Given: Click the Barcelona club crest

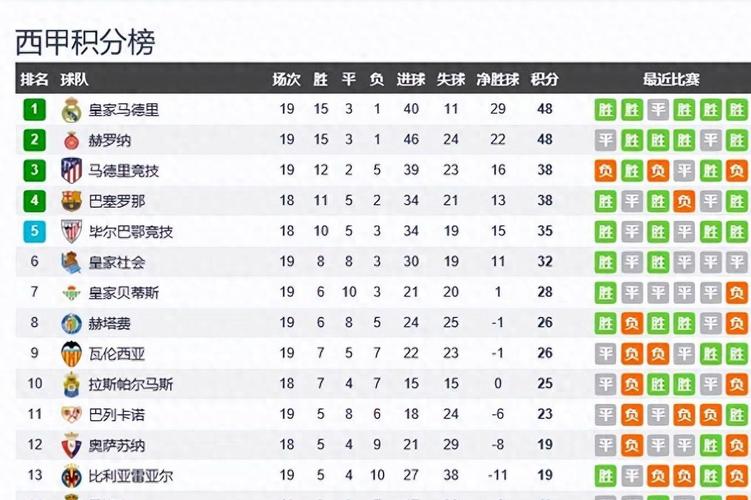Looking at the screenshot, I should (x=71, y=201).
